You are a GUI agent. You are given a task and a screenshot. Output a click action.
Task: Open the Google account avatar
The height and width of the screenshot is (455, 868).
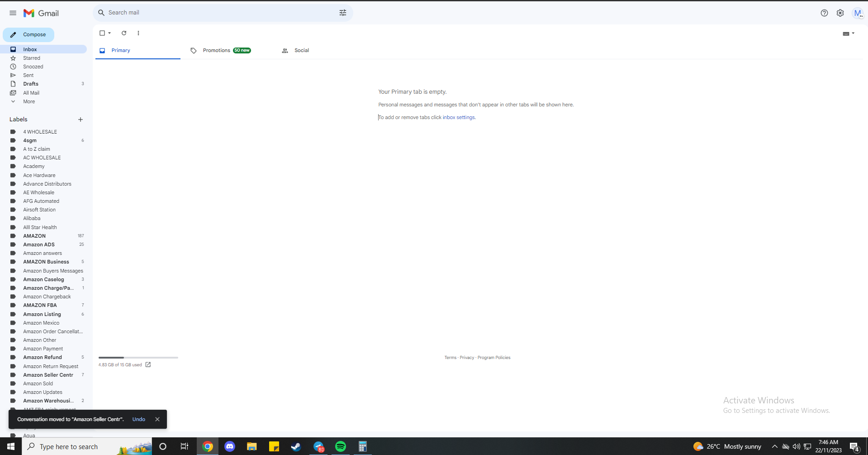click(857, 13)
